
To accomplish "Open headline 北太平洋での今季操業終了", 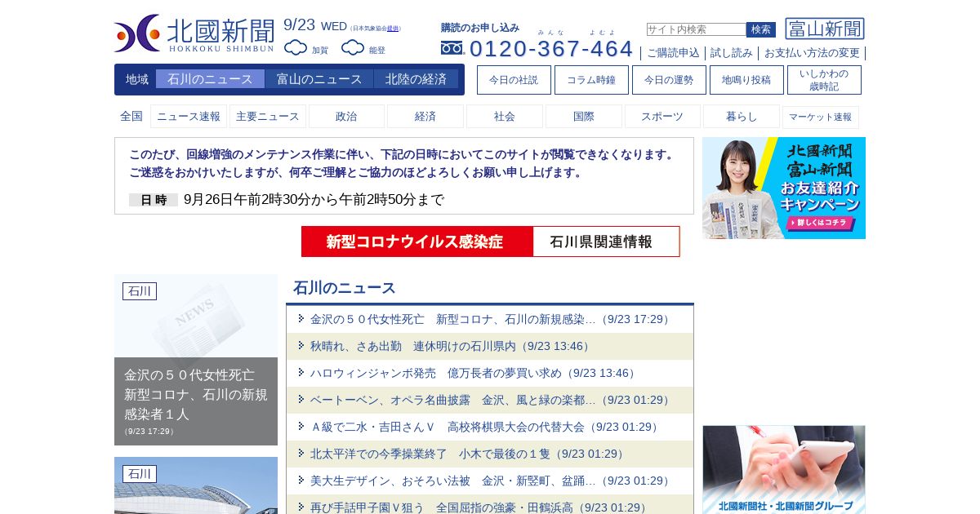I will [469, 454].
